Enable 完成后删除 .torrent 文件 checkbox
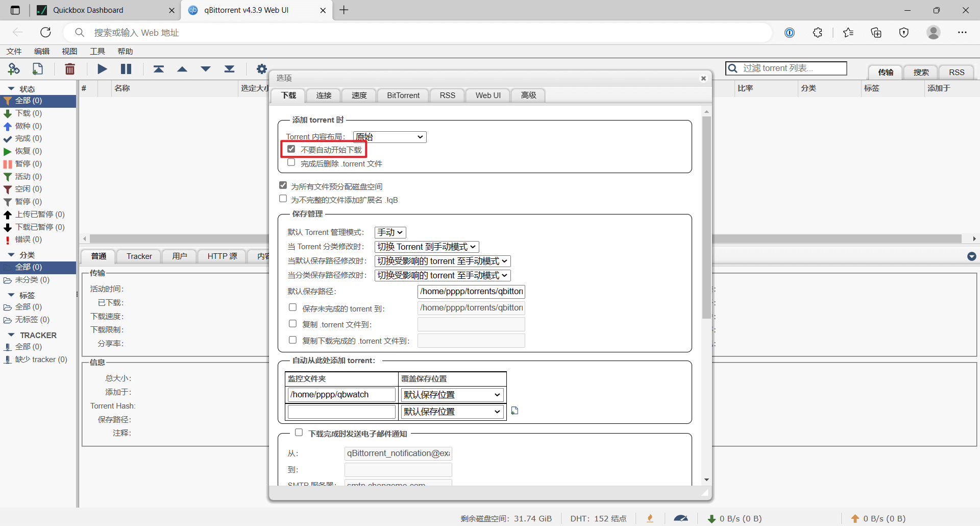980x526 pixels. [x=291, y=163]
